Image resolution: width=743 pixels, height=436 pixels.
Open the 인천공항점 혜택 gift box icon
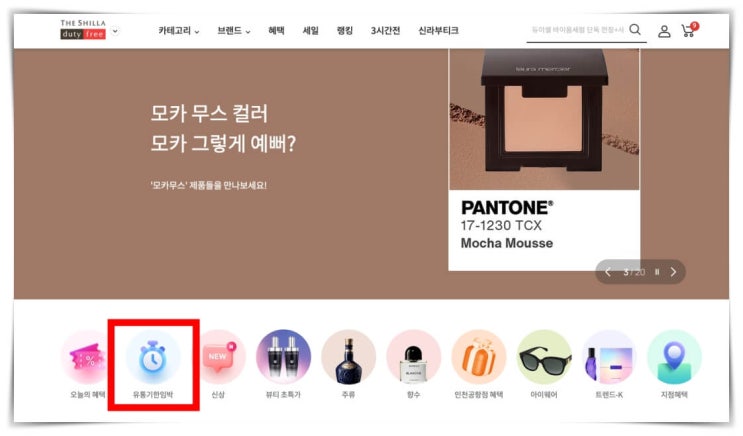tap(479, 357)
